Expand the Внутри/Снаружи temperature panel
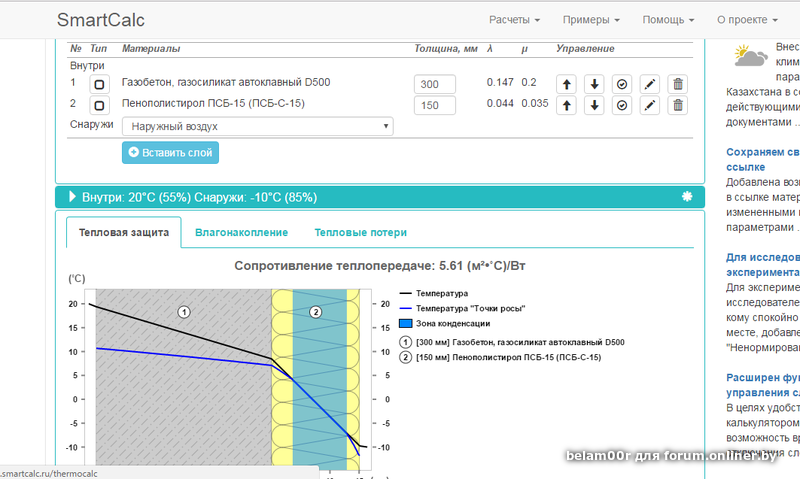This screenshot has width=800, height=479. 73,197
